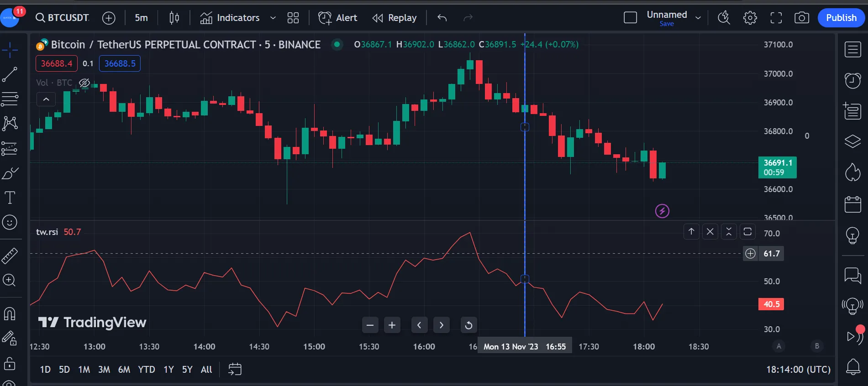Delete the tw.rsi pane with X
The height and width of the screenshot is (386, 868).
[710, 232]
